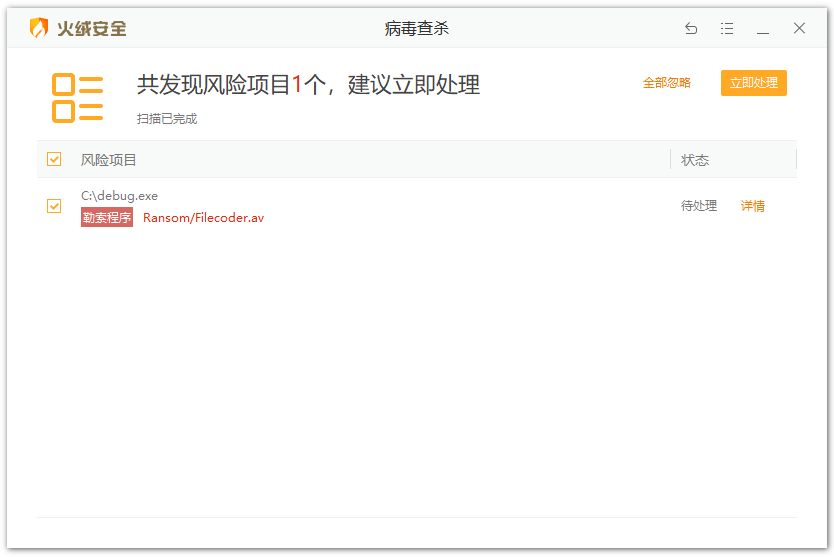The width and height of the screenshot is (834, 557).
Task: Click the 扫描已完成 status text
Action: pyautogui.click(x=166, y=119)
